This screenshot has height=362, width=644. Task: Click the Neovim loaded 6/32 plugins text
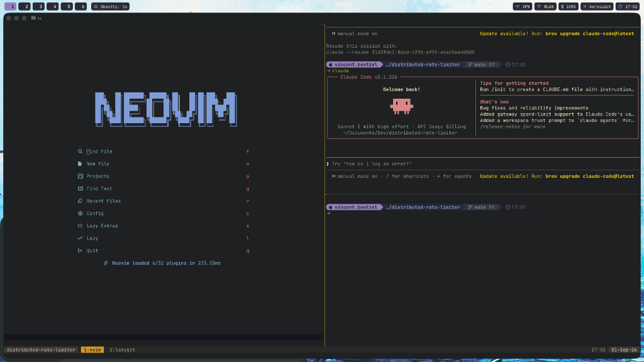166,263
